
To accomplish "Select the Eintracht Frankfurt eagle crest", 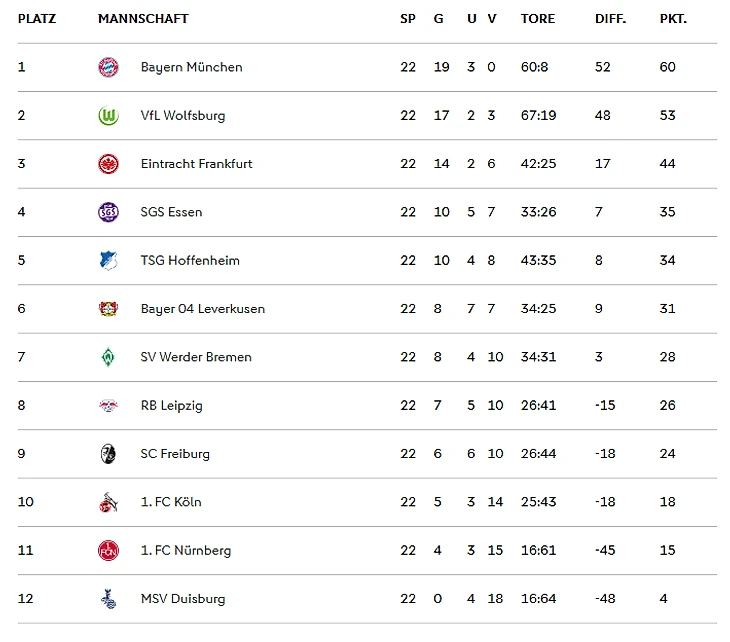I will tap(108, 164).
